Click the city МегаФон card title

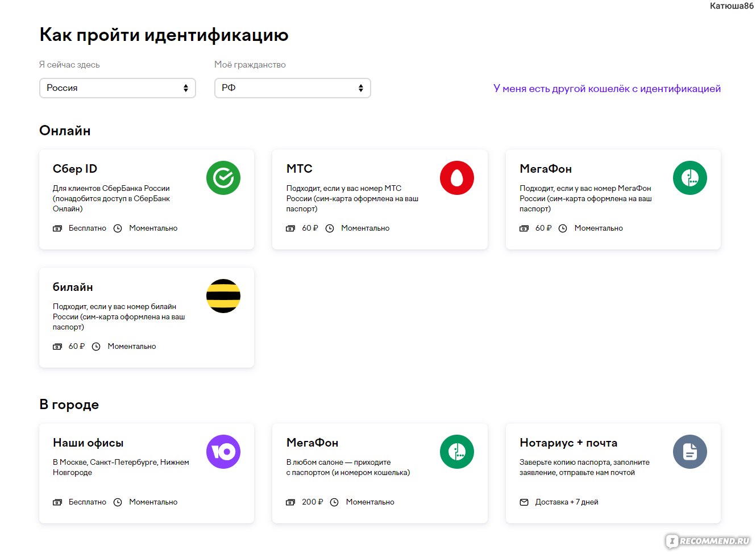click(x=313, y=443)
